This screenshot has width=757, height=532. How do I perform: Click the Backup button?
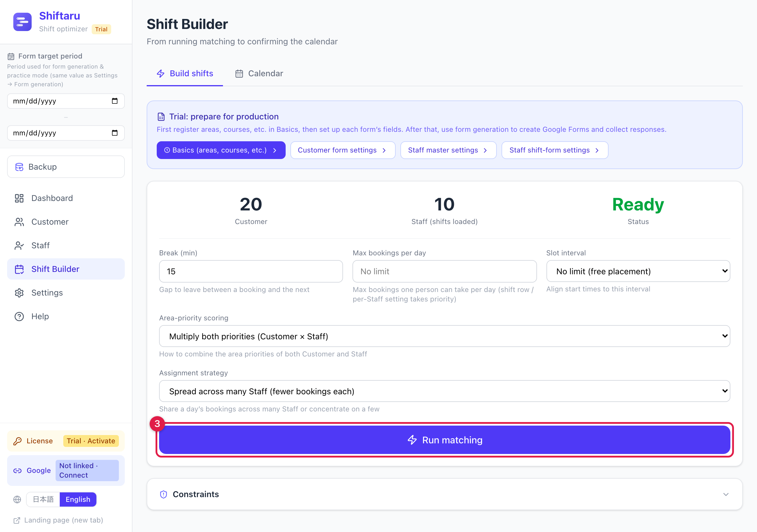[66, 167]
